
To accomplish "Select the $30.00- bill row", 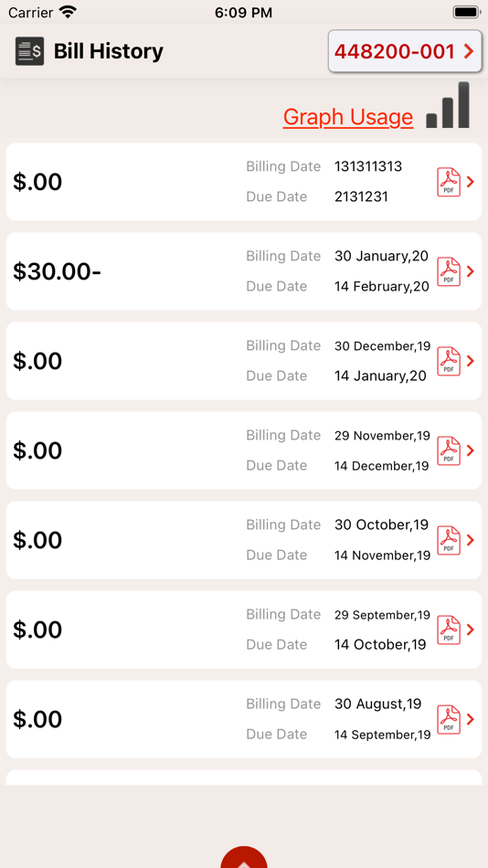I will [244, 271].
